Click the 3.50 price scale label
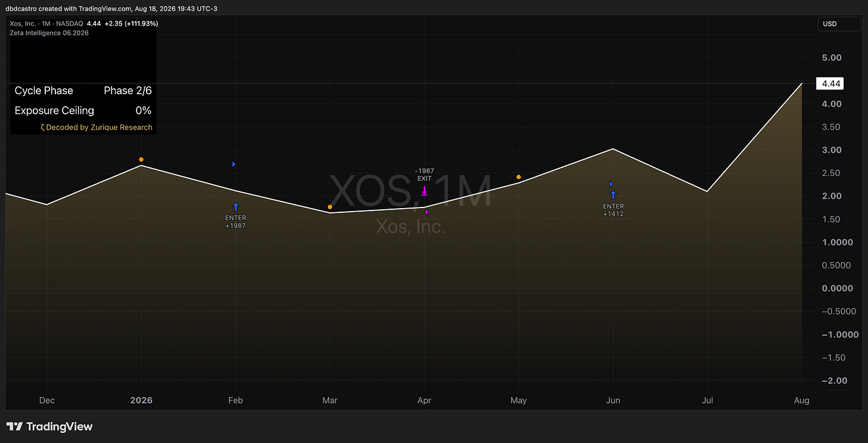Viewport: 868px width, 443px height. [x=832, y=127]
